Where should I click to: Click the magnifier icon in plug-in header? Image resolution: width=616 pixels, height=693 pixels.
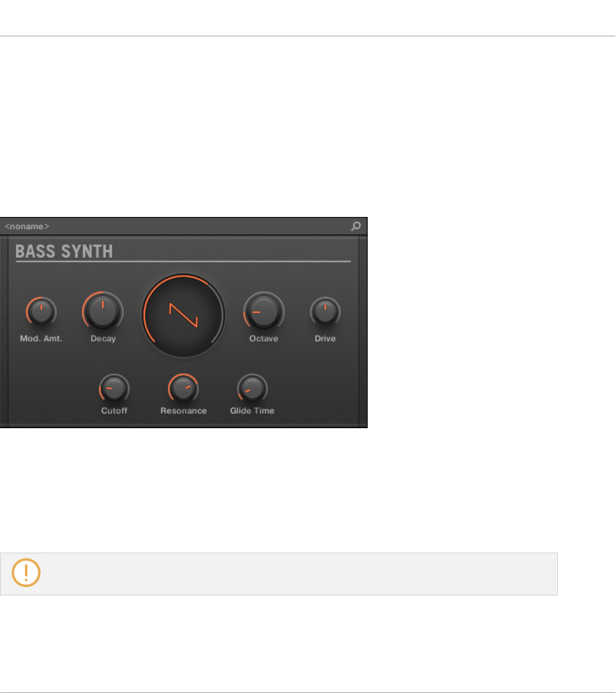pyautogui.click(x=356, y=227)
